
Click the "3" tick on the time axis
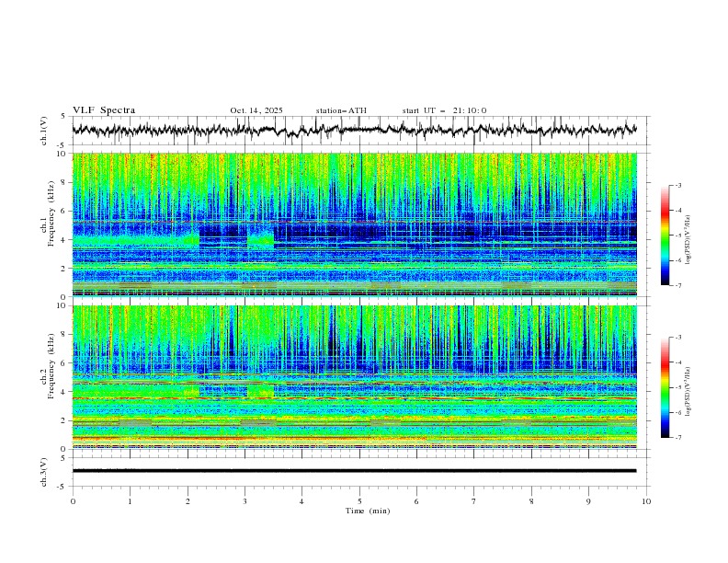point(245,501)
